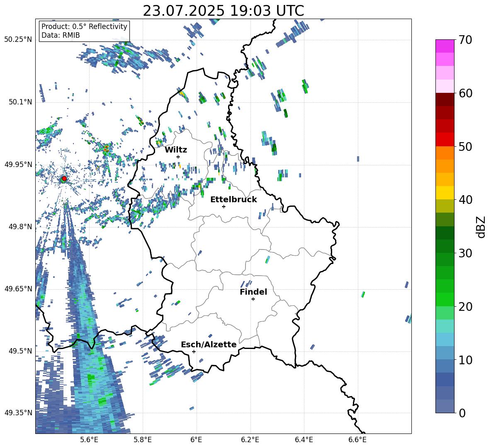Click the 50.1°N latitude label
The height and width of the screenshot is (448, 491).
pos(20,102)
